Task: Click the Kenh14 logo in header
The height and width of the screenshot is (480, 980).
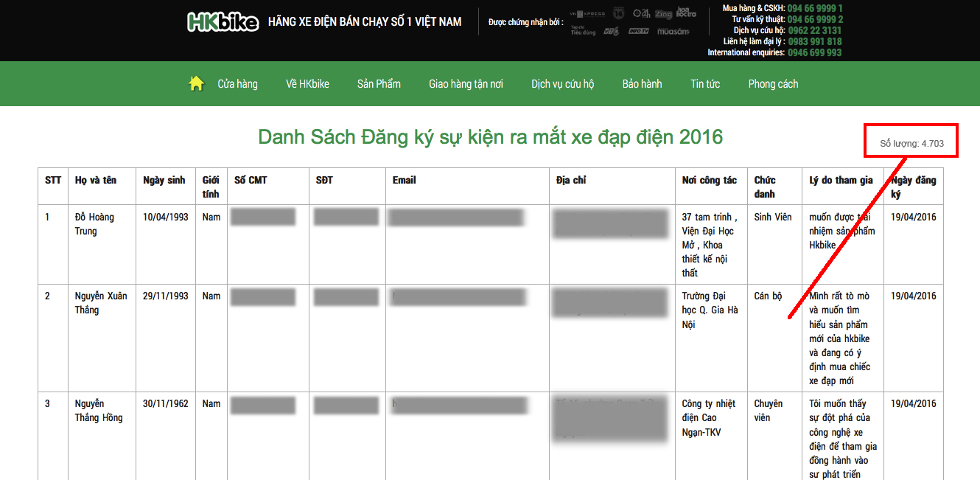Action: 619,13
